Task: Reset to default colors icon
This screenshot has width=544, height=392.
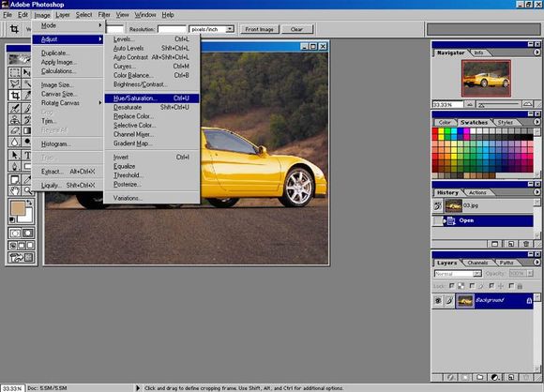Action: [x=12, y=219]
